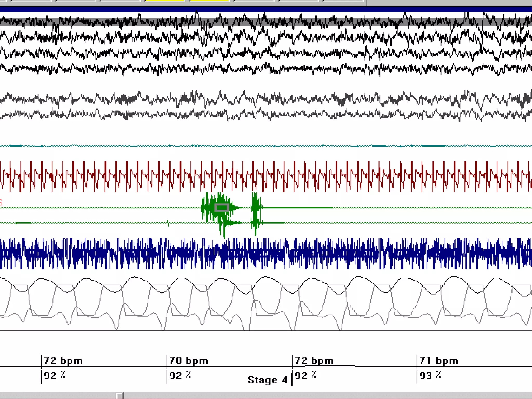Click the 70 bpm heart rate marker
The height and width of the screenshot is (399, 532).
click(189, 361)
